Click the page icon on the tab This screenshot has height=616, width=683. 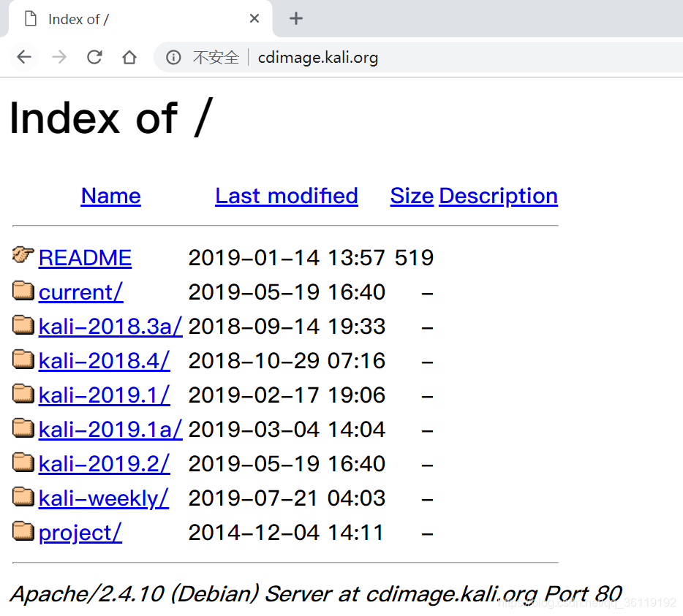coord(31,19)
